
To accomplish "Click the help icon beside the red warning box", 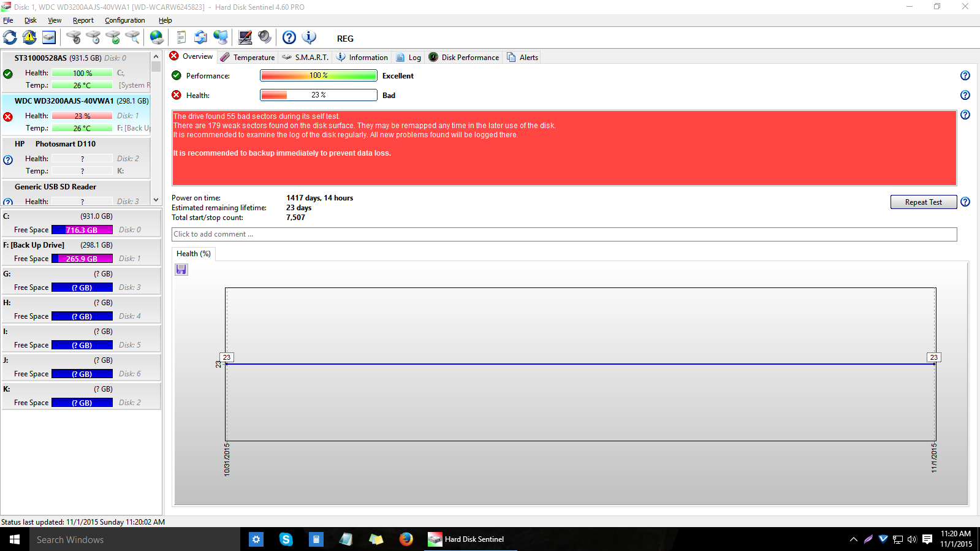I will [965, 115].
